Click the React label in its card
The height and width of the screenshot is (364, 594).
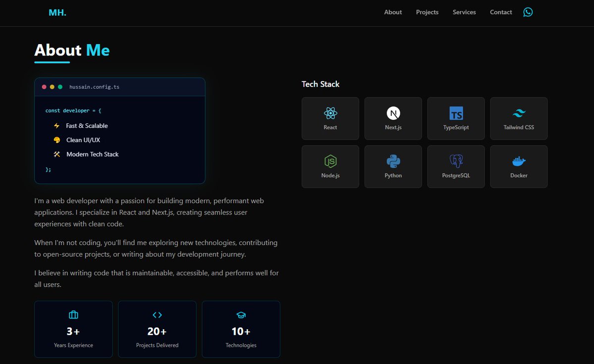[330, 127]
